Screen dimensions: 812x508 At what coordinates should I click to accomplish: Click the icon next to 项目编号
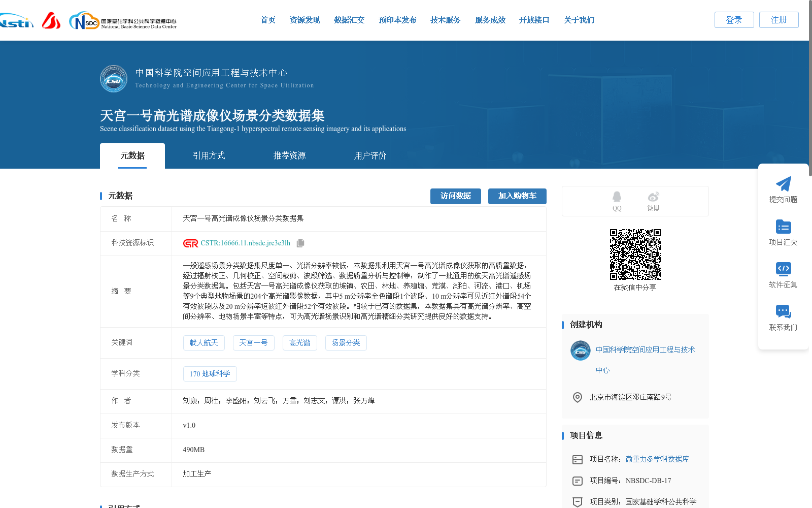point(578,481)
